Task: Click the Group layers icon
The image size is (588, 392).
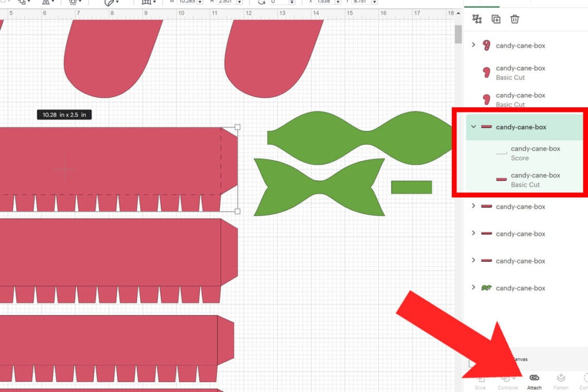Action: coord(477,19)
